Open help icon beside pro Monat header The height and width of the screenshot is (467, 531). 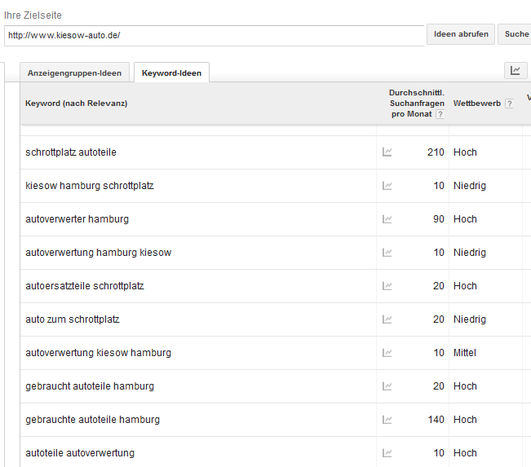pyautogui.click(x=440, y=114)
